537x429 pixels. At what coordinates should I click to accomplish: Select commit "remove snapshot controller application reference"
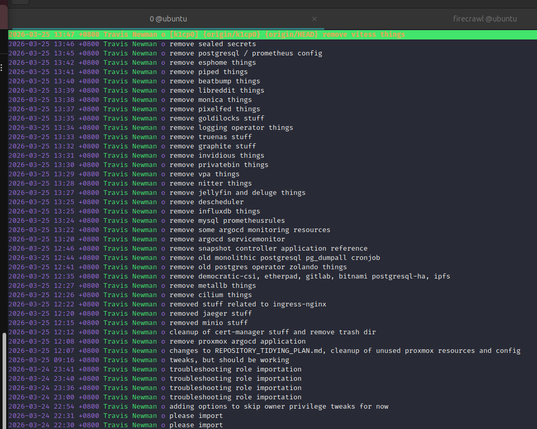pyautogui.click(x=273, y=248)
